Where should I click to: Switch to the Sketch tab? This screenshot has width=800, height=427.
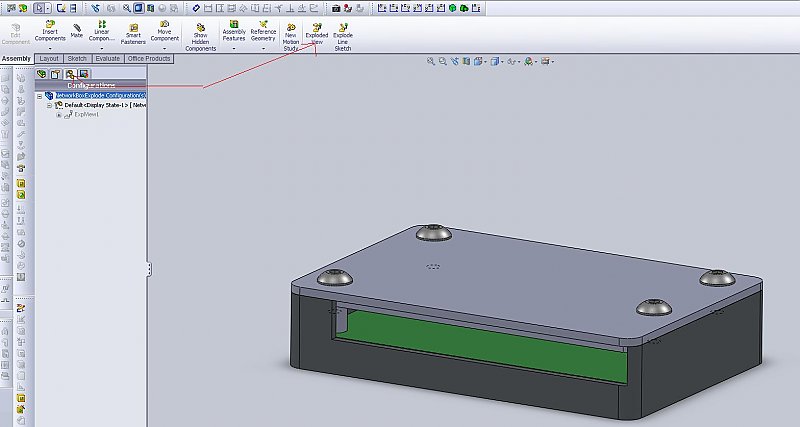point(77,59)
